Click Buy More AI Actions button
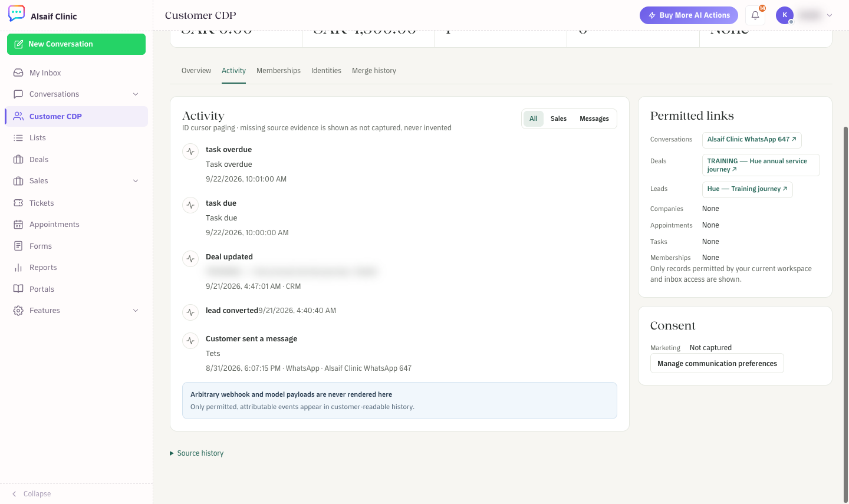849x504 pixels. point(689,15)
